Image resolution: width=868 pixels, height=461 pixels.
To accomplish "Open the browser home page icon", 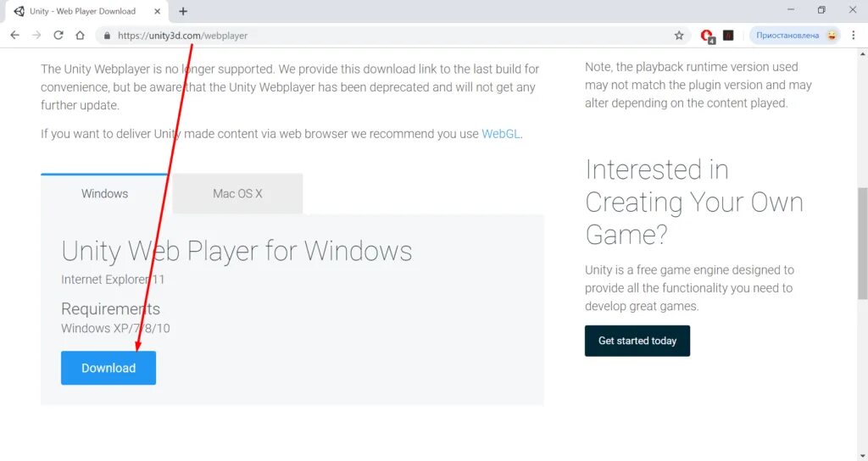I will tap(80, 35).
